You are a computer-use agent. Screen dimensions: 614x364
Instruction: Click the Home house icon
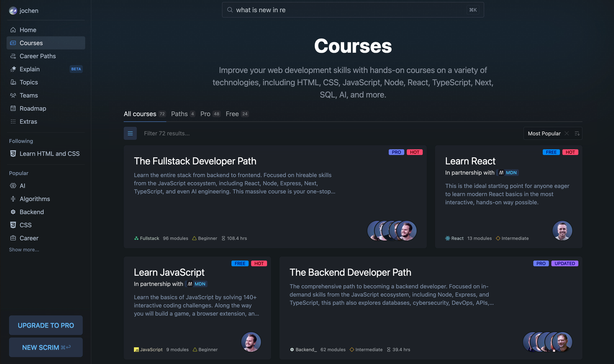[x=13, y=30]
